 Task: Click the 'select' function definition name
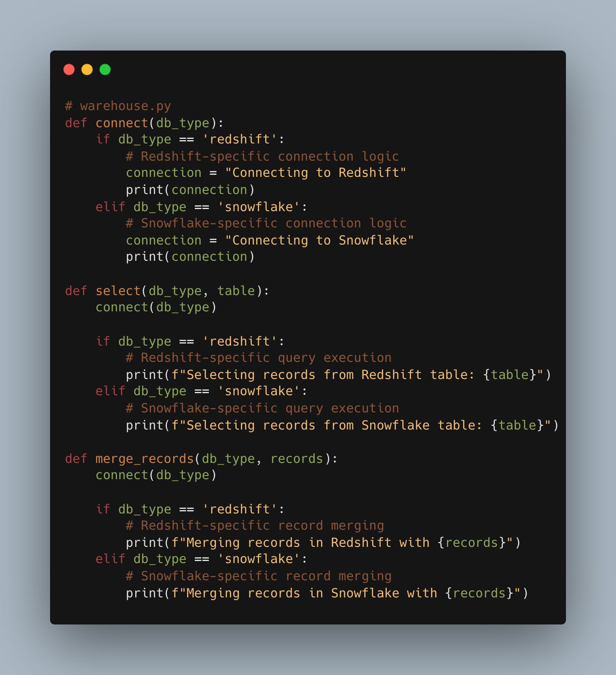click(x=118, y=291)
